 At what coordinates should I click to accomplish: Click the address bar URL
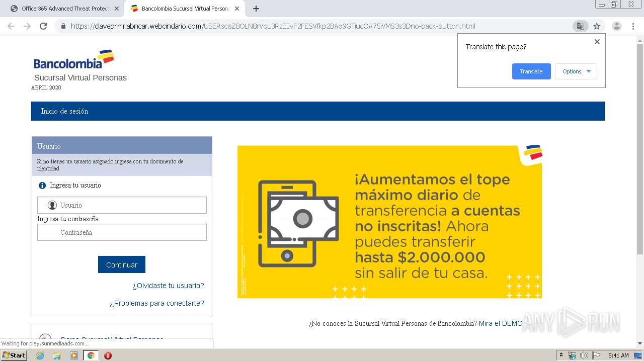pyautogui.click(x=273, y=26)
